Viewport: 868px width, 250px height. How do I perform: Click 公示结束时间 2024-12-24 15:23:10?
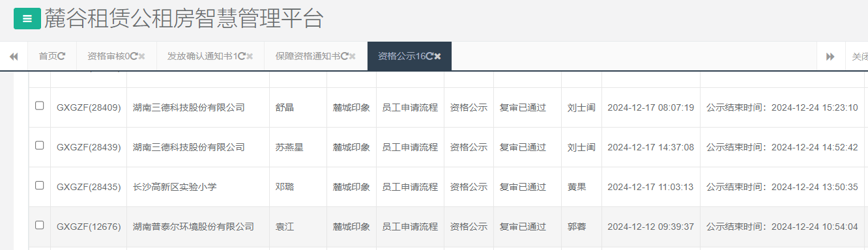tap(782, 107)
